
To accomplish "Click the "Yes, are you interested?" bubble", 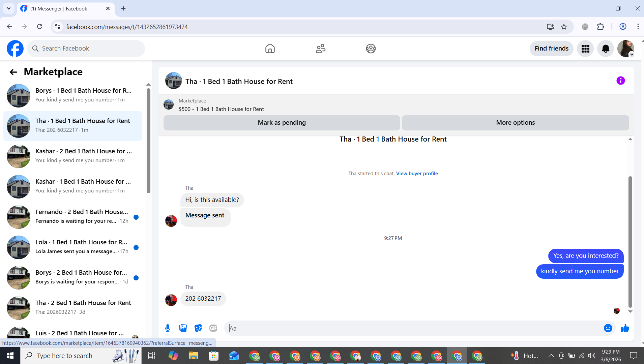I will tap(586, 256).
